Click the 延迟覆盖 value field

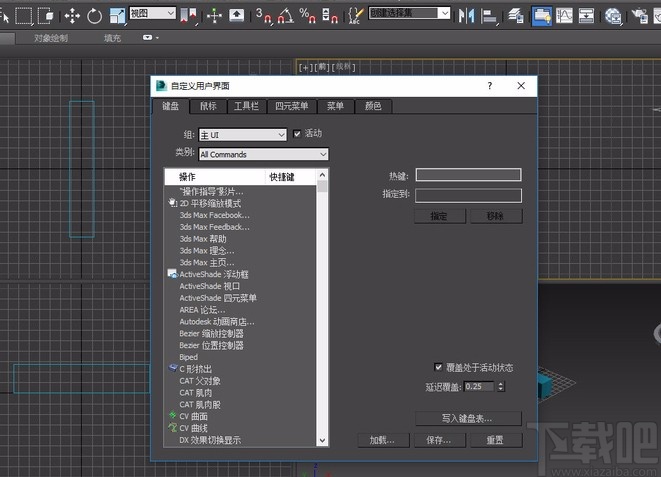(x=479, y=386)
